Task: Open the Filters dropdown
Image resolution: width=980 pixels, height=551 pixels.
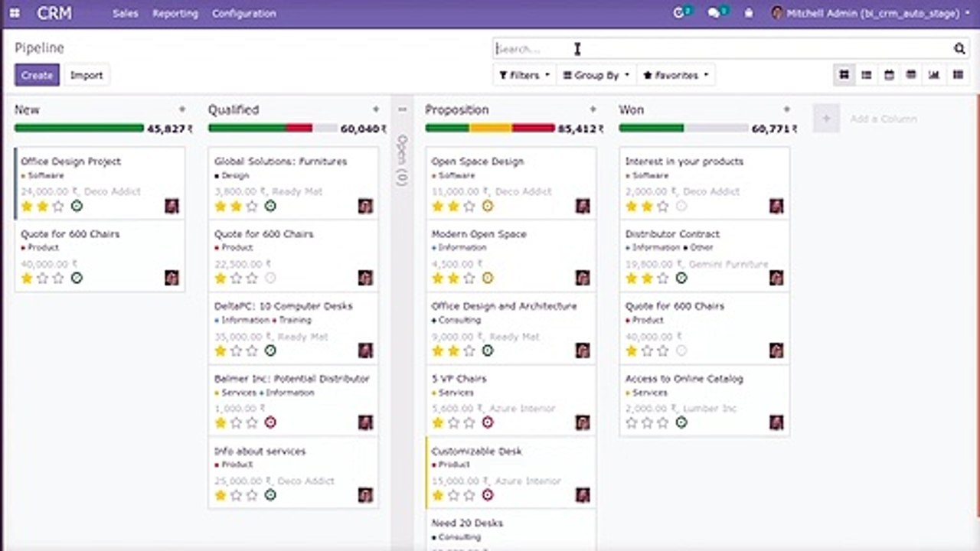Action: (524, 75)
